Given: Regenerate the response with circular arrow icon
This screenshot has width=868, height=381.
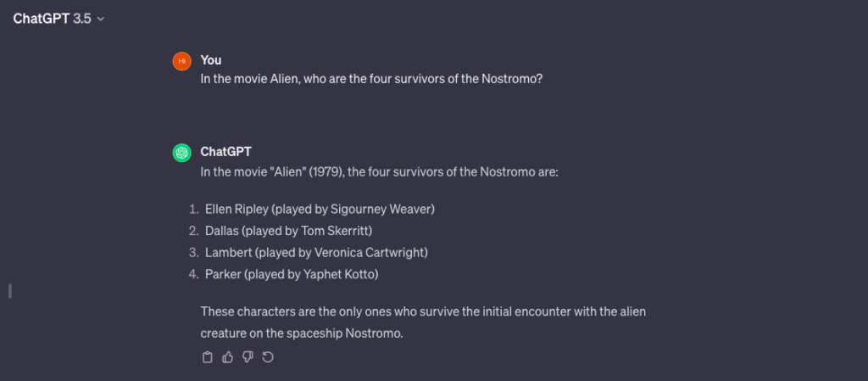Looking at the screenshot, I should [268, 357].
